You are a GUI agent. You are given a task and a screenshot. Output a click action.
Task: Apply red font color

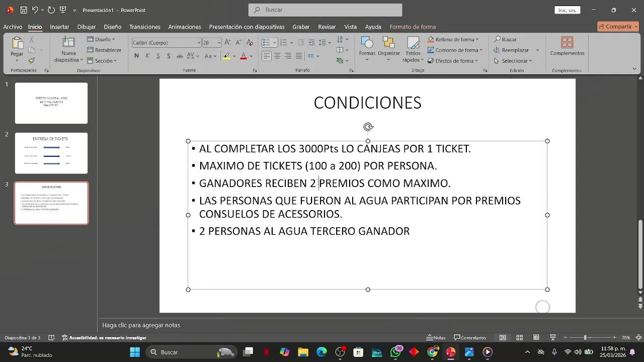(244, 56)
